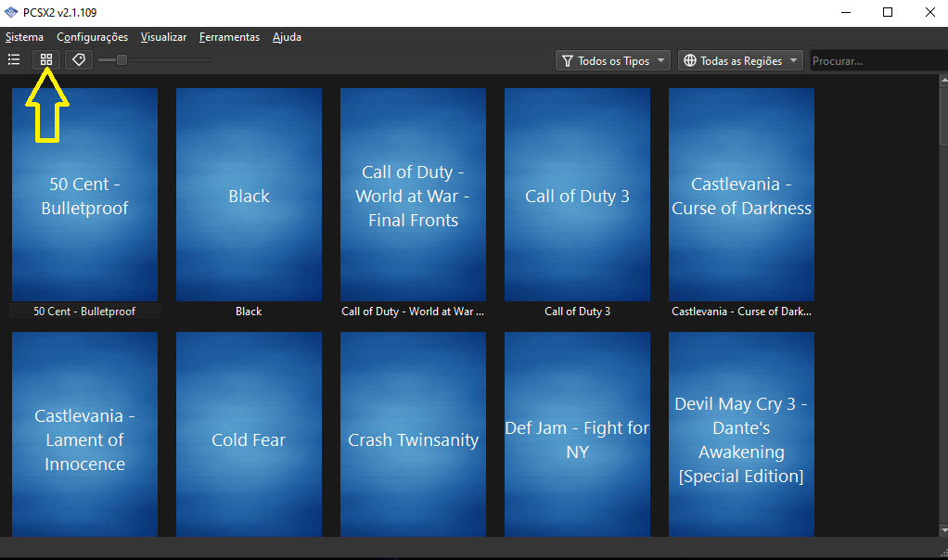Focus the Procurar search field

879,60
